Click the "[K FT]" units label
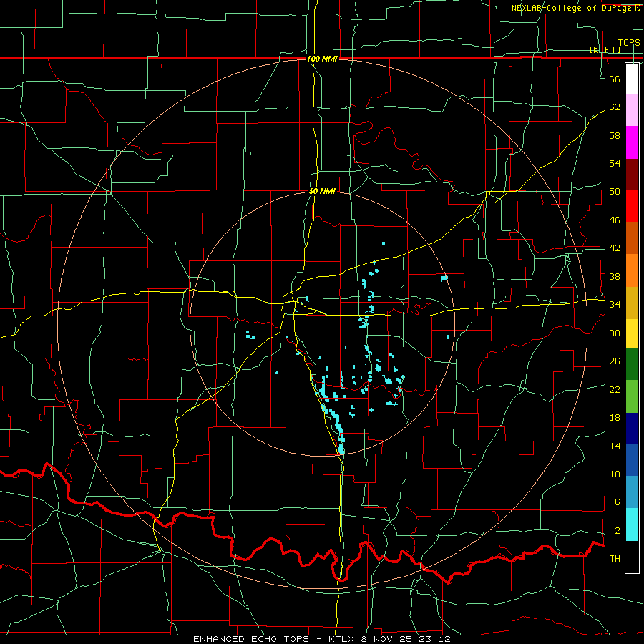Screen dimensions: 644x644 [605, 49]
